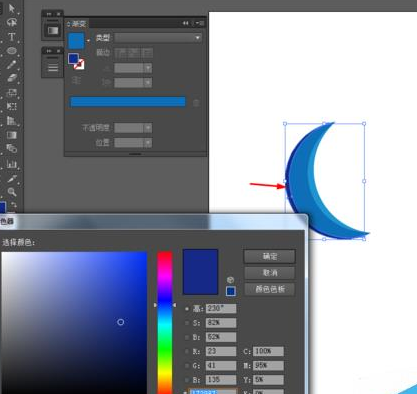This screenshot has height=394, width=417.
Task: Click second stroke gradient apply button
Action: pyautogui.click(x=135, y=52)
